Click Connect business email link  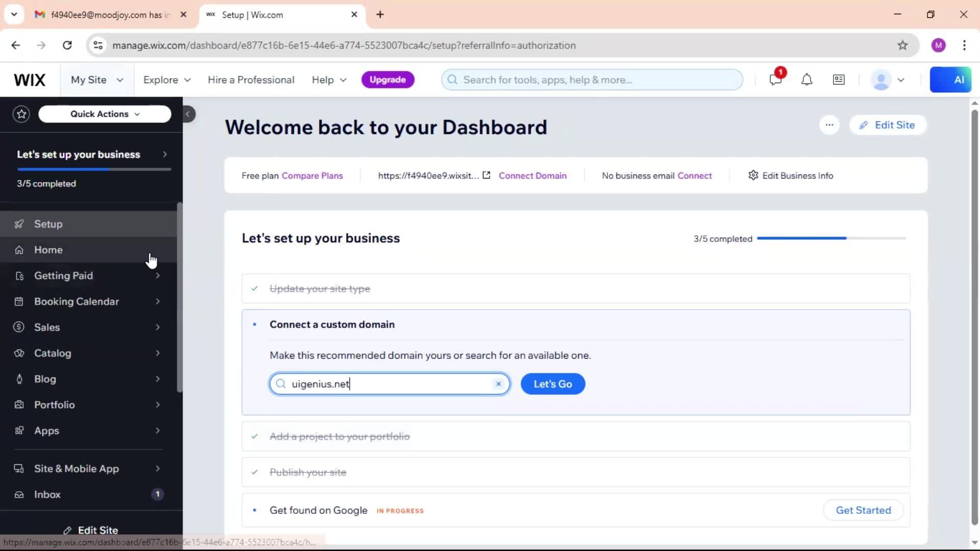[694, 176]
